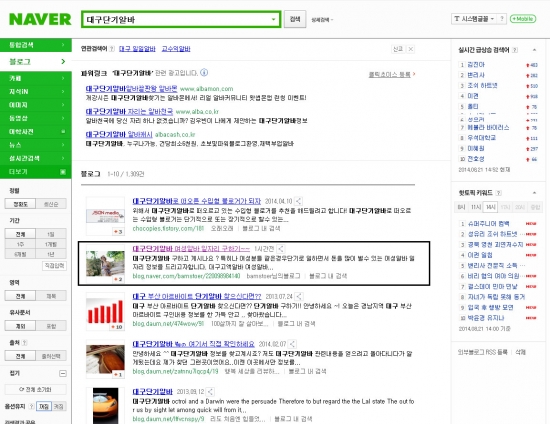Expand the 더보기 sidebar menu
This screenshot has width=550, height=424.
point(35,172)
